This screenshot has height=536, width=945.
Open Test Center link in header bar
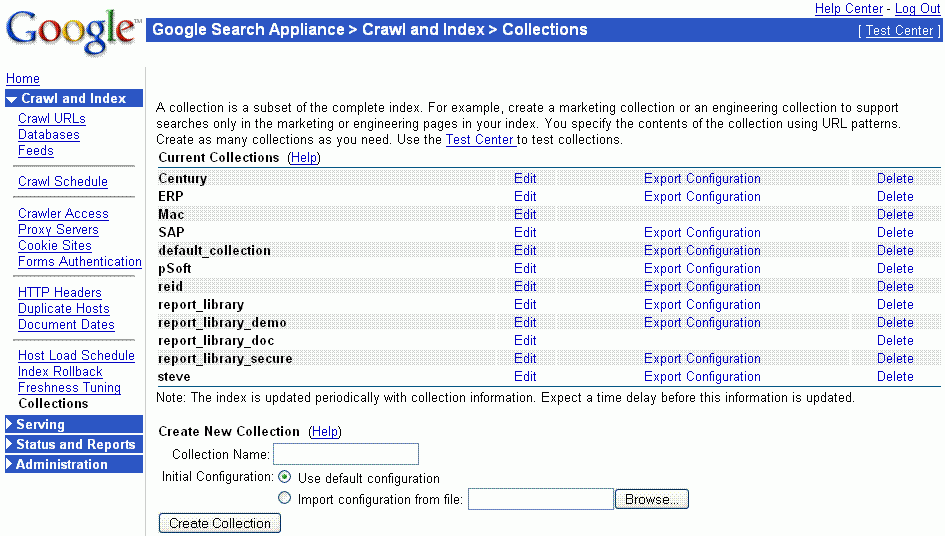click(x=899, y=31)
